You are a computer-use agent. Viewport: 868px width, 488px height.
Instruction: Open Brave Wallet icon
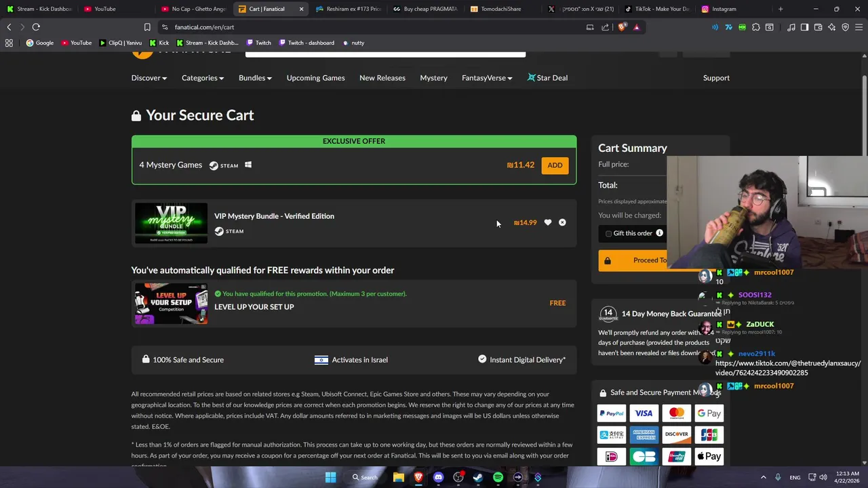pos(818,27)
